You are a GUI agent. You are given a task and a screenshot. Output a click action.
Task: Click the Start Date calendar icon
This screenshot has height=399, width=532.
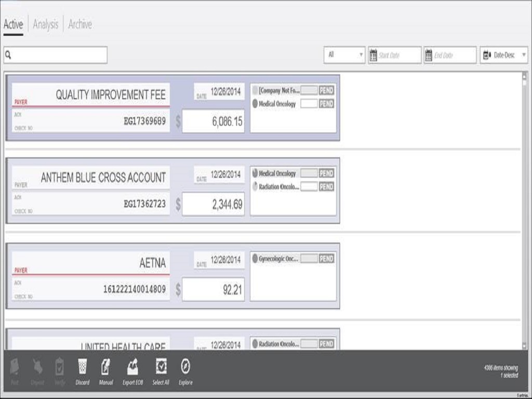point(373,55)
